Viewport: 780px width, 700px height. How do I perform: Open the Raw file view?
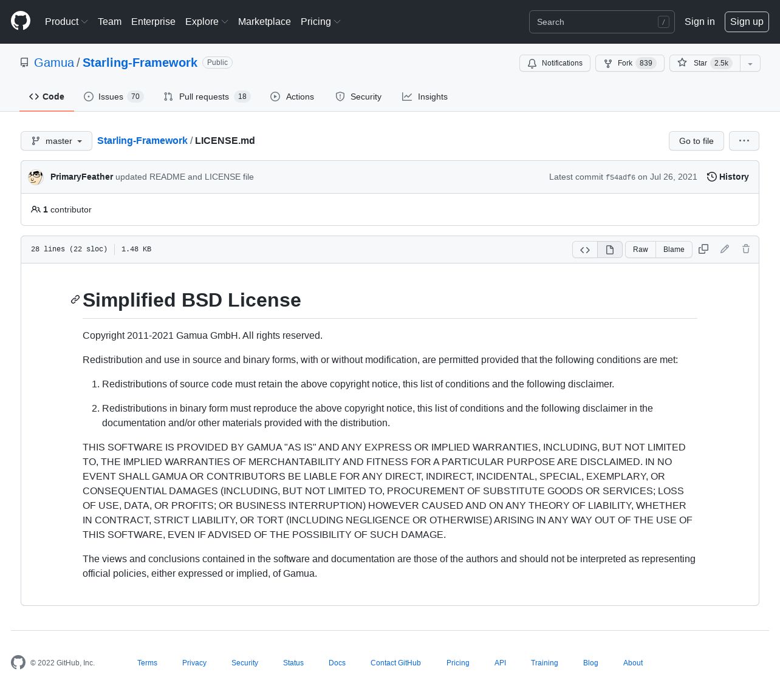[640, 250]
